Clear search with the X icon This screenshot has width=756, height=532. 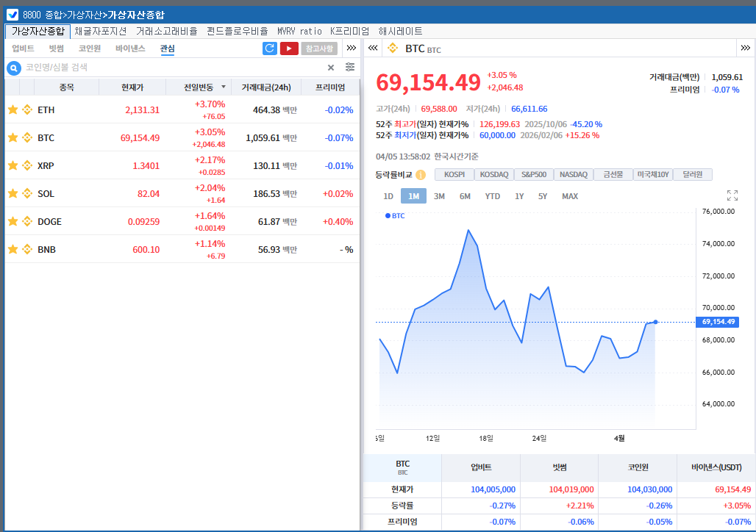pos(331,68)
